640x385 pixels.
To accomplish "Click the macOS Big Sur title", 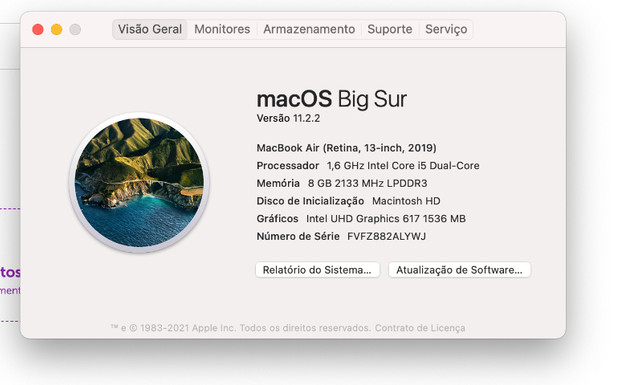I will pos(331,99).
